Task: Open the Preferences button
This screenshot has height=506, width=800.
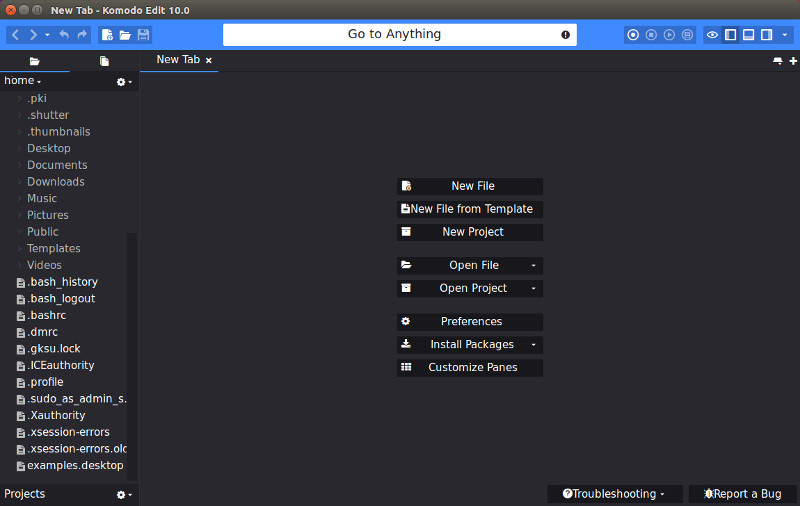Action: tap(470, 321)
